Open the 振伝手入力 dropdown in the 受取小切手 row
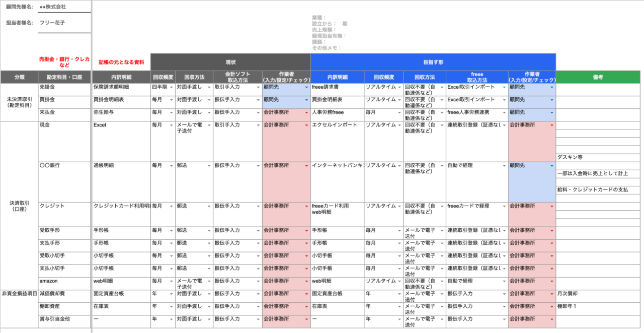This screenshot has height=333, width=644. 258,256
